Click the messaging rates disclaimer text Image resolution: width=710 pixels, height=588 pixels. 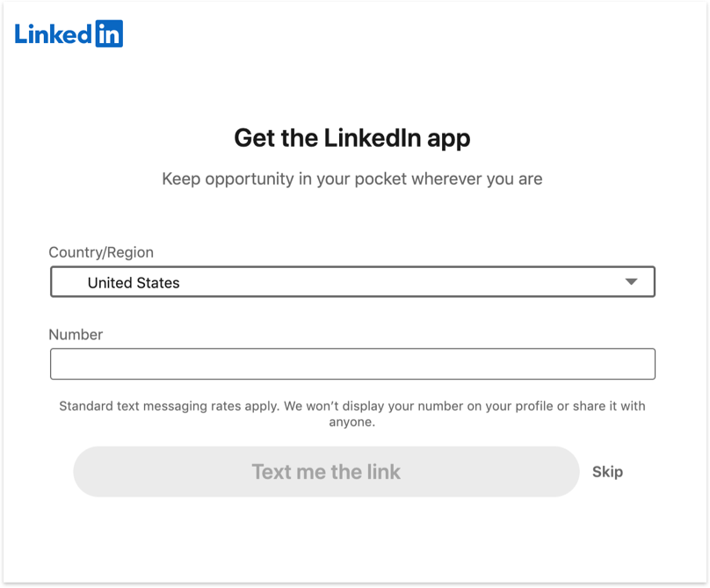(x=351, y=413)
